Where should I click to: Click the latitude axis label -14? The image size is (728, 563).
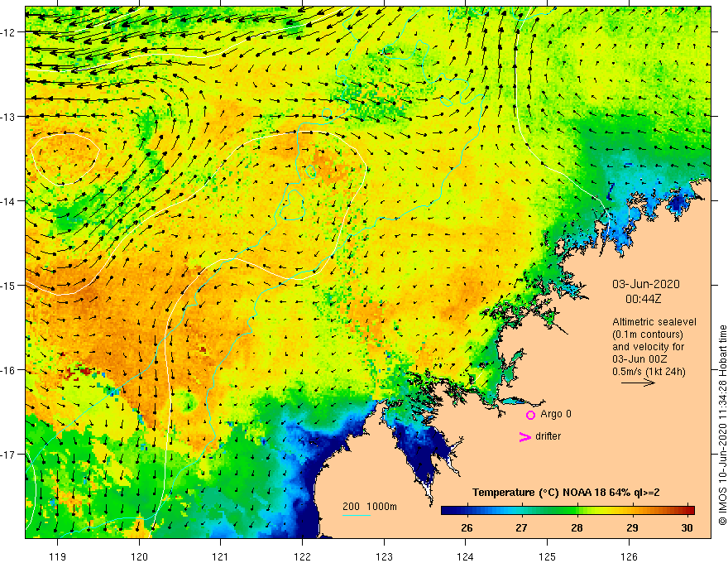pos(8,201)
